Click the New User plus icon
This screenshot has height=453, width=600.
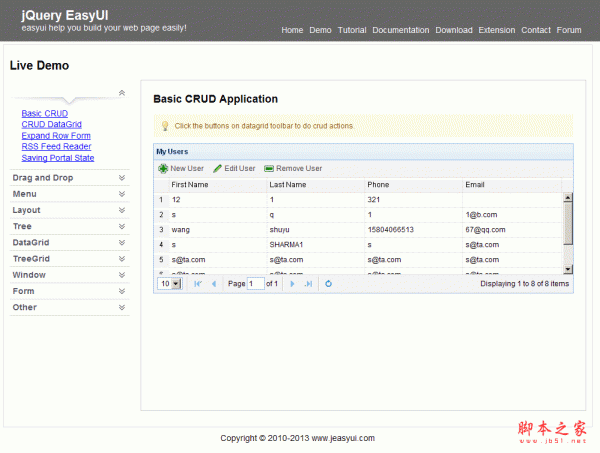click(x=163, y=168)
